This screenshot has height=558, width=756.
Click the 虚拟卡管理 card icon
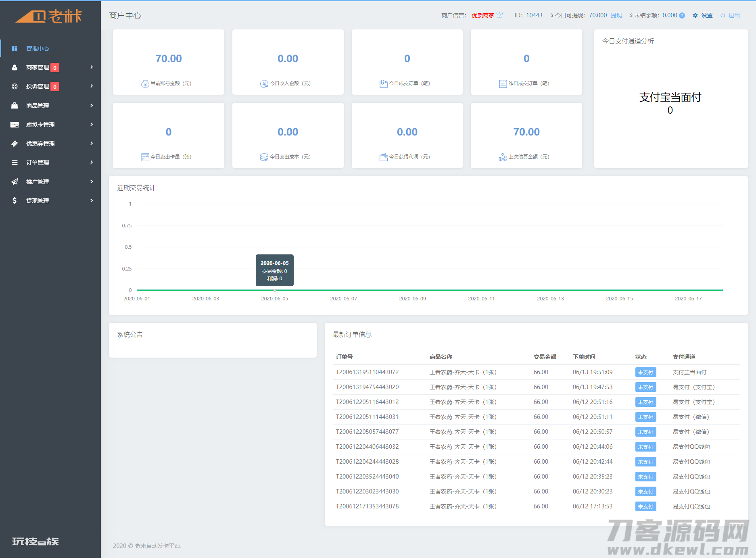tap(15, 125)
